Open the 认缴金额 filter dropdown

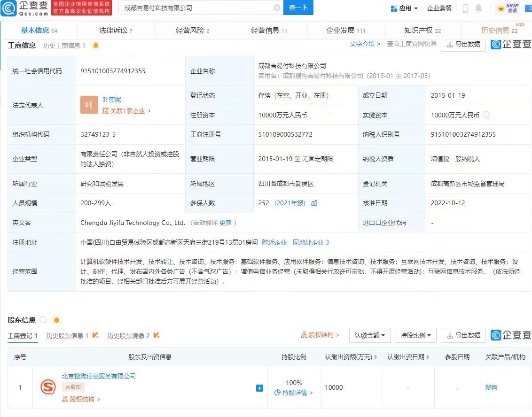pyautogui.click(x=370, y=335)
